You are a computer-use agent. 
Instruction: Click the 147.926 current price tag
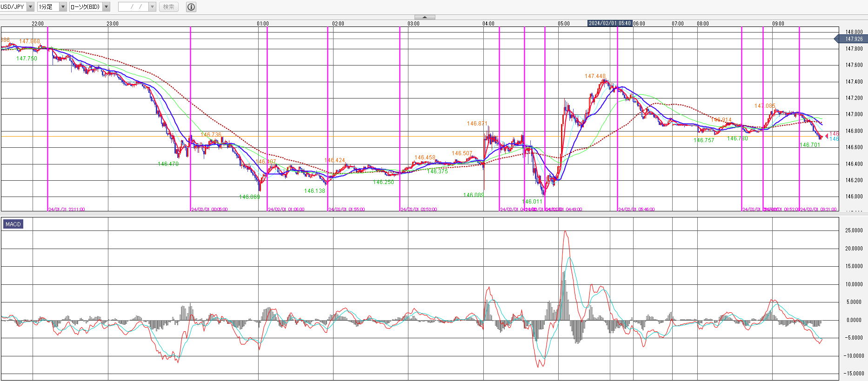click(x=854, y=39)
